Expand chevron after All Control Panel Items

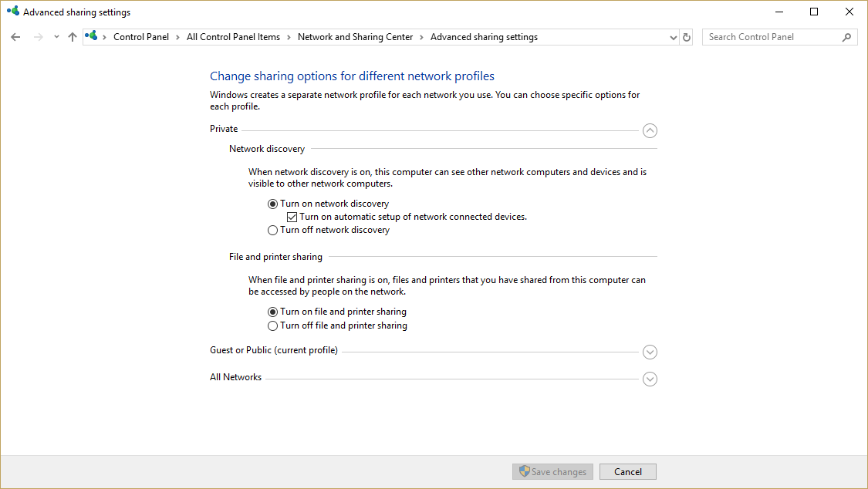pos(289,38)
